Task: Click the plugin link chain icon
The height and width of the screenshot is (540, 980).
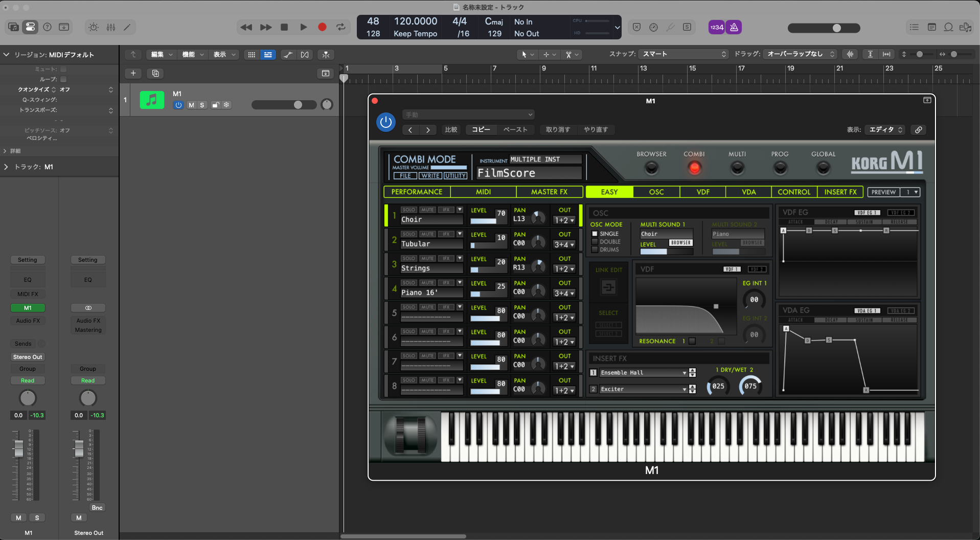Action: pos(919,130)
